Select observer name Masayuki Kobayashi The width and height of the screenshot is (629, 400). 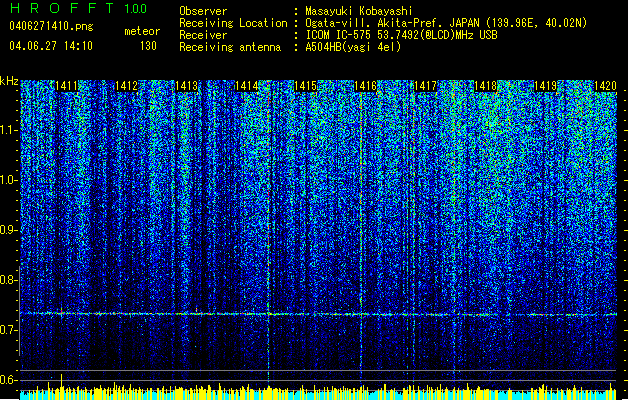click(359, 11)
